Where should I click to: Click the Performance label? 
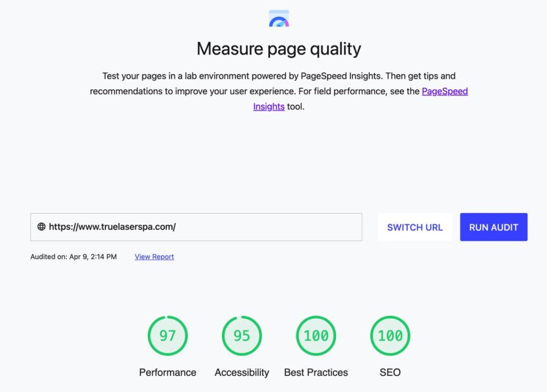(168, 372)
